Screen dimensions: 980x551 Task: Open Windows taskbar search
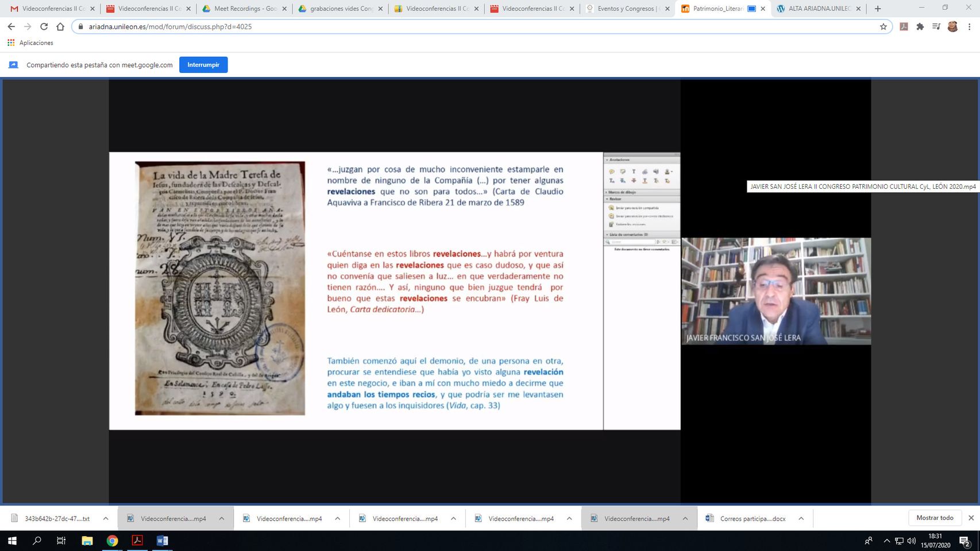pos(37,541)
